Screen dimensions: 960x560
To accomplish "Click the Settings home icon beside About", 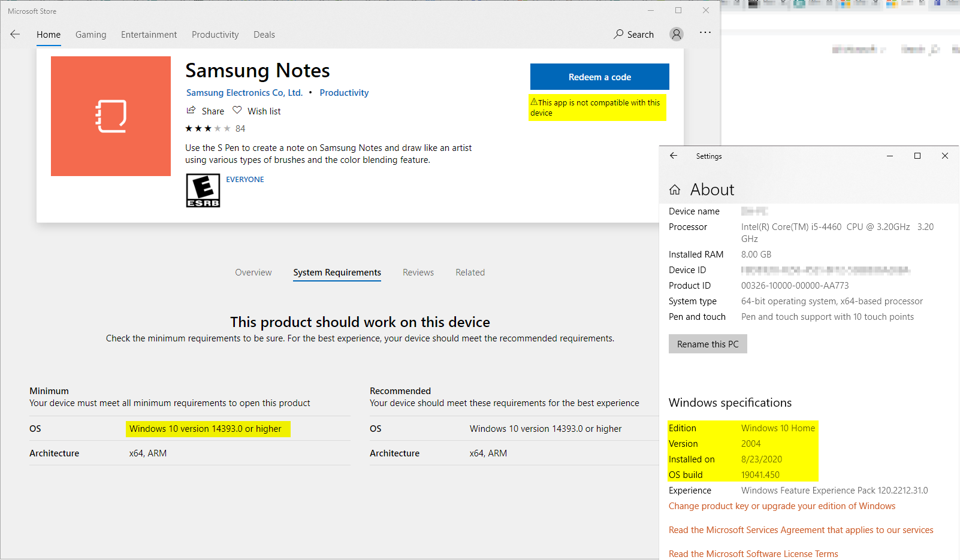I will 675,190.
